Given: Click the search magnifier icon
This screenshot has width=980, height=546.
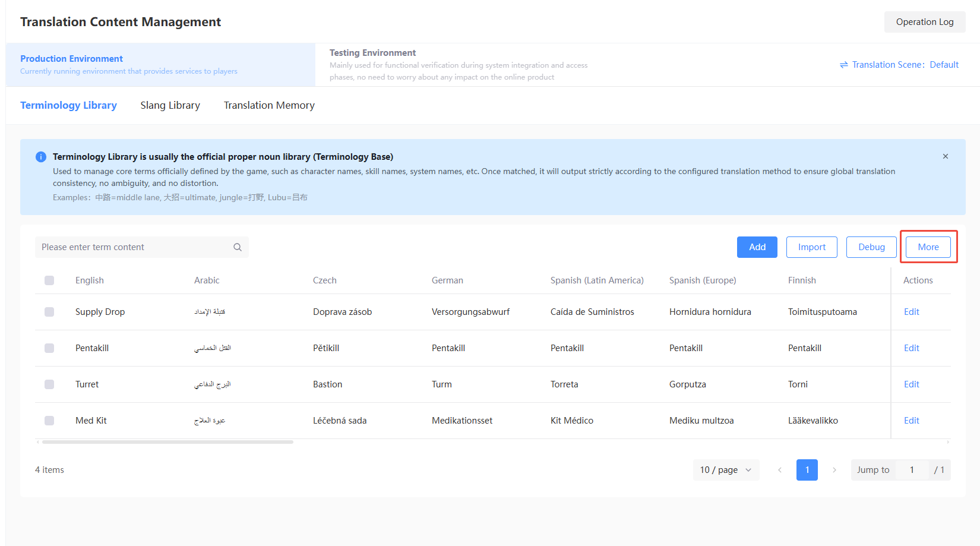Looking at the screenshot, I should 238,247.
